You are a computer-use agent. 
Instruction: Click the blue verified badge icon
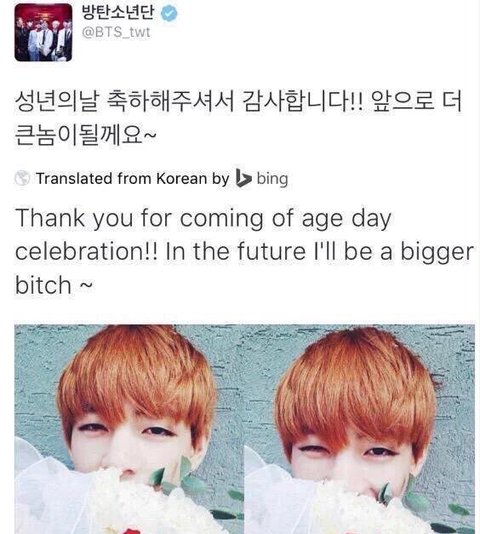169,13
